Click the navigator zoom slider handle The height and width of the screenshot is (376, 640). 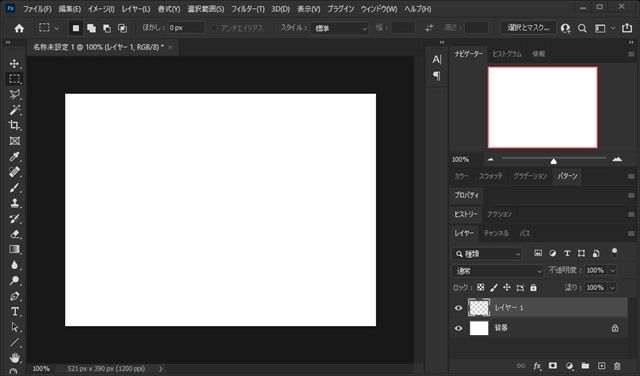pyautogui.click(x=553, y=161)
